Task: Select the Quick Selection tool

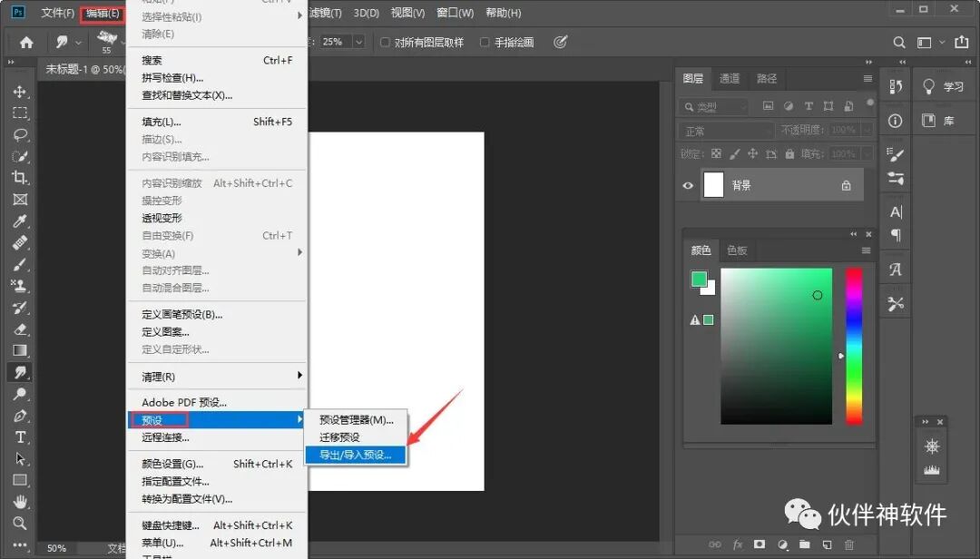Action: pos(20,156)
